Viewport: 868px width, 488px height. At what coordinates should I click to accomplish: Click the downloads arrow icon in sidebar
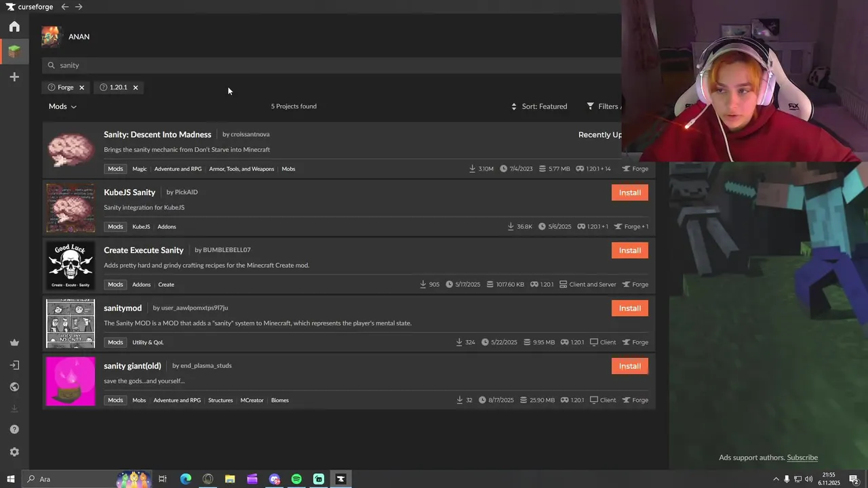pos(14,409)
